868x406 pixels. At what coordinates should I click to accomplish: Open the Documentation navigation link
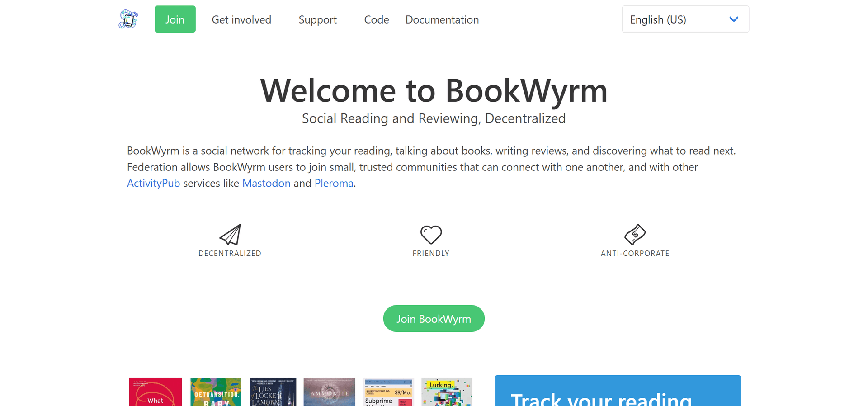tap(442, 19)
